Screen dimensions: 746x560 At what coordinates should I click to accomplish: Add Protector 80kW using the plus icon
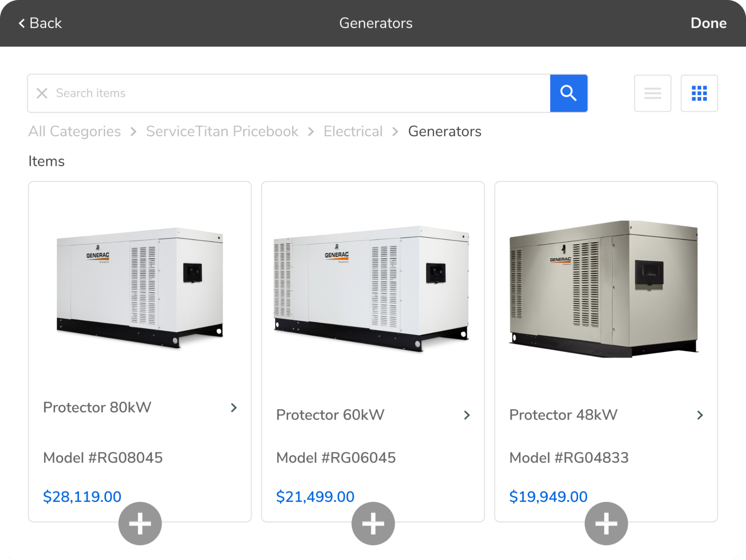click(140, 523)
